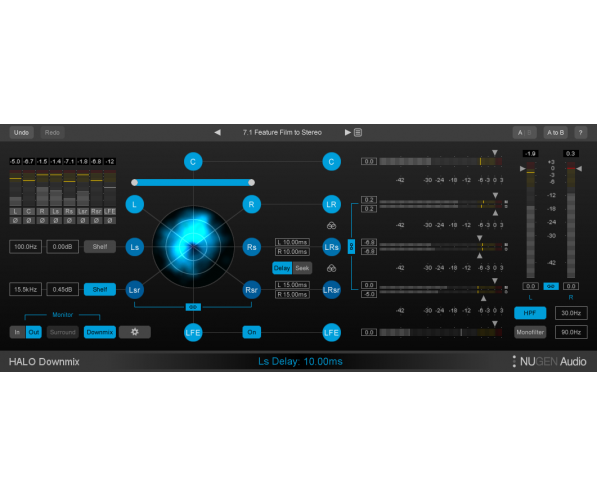Open the preset list icon beside preset name
This screenshot has width=597, height=497.
[x=358, y=133]
